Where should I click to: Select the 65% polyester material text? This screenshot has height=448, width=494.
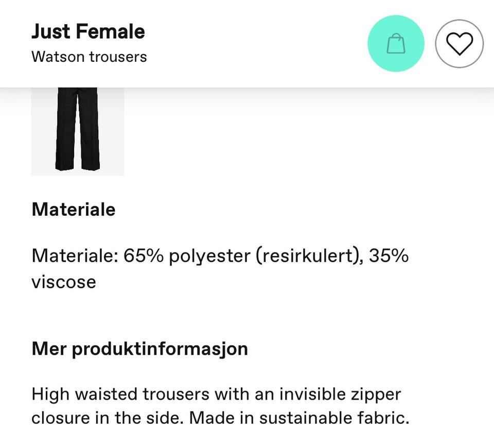(x=187, y=255)
